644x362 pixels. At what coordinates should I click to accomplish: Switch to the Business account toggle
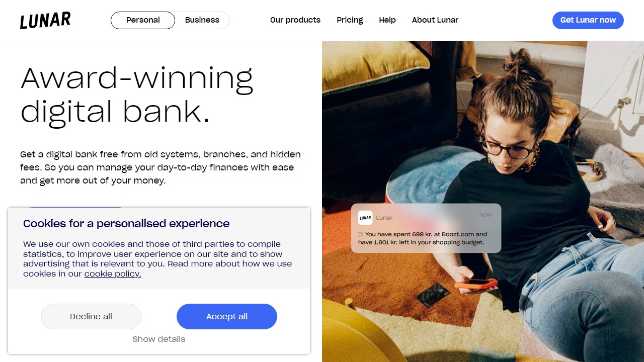(202, 20)
